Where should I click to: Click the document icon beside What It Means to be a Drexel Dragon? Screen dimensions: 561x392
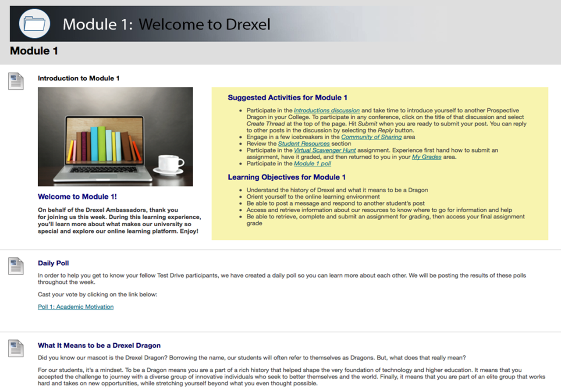[16, 348]
